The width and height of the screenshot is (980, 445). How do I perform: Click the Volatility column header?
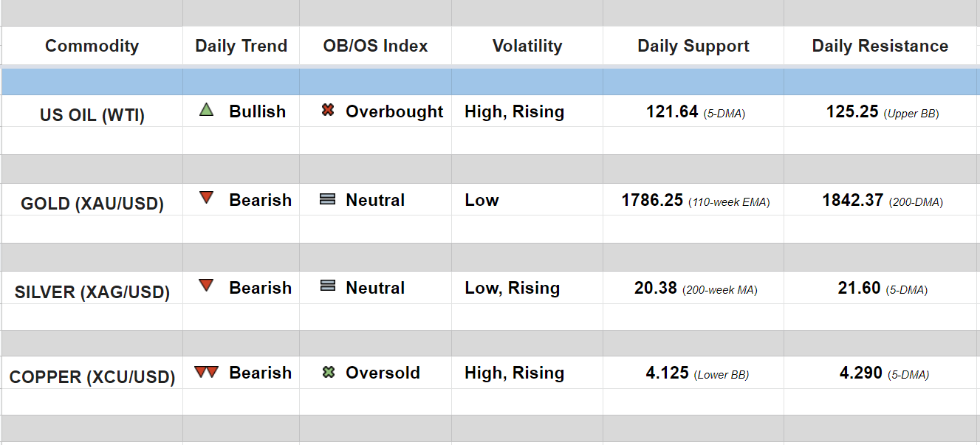click(527, 46)
